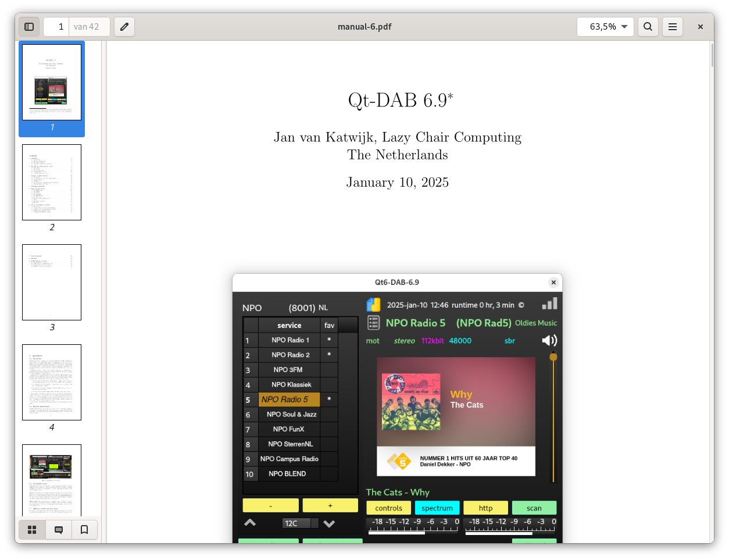Select page 2 thumbnail
This screenshot has width=729, height=560.
pyautogui.click(x=52, y=183)
